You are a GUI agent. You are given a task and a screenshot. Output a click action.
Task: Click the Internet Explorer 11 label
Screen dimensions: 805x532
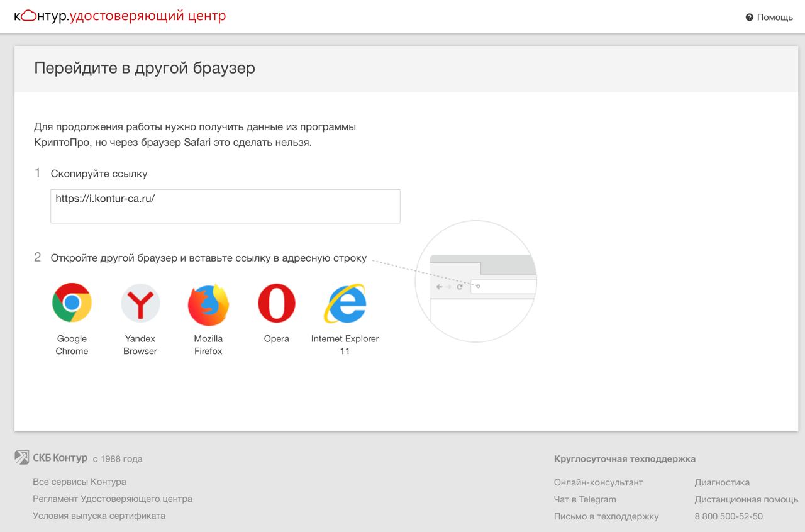pos(345,345)
